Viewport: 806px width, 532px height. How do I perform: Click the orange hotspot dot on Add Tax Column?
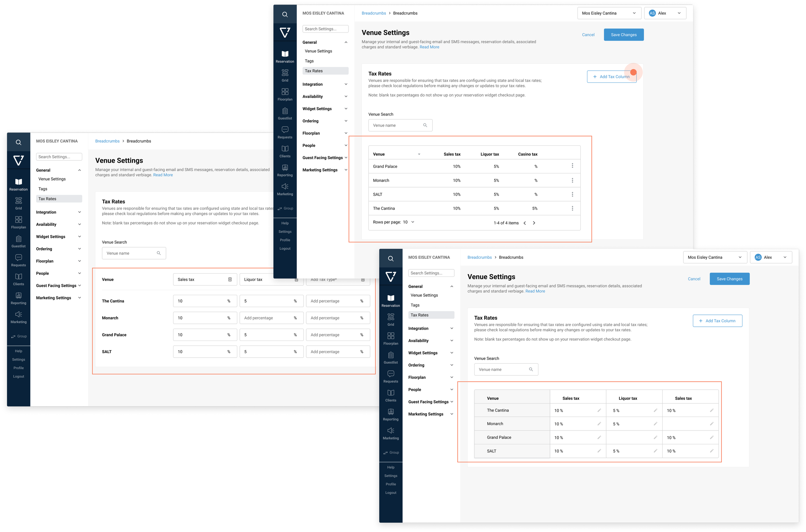point(633,72)
